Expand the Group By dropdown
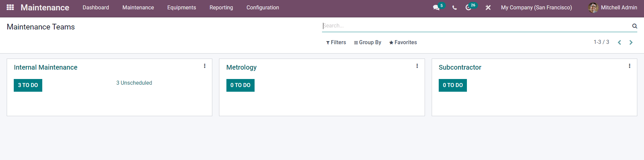The image size is (644, 160). point(368,43)
